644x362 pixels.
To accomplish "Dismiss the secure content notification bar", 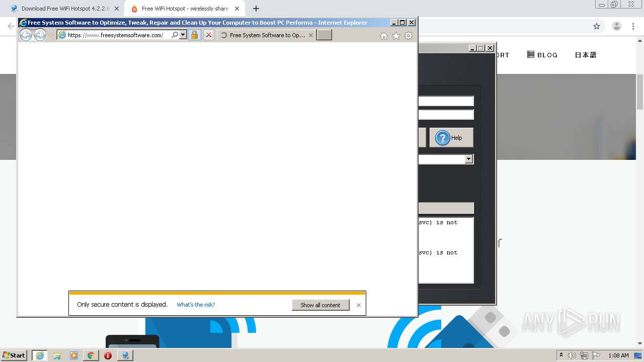I will click(359, 305).
